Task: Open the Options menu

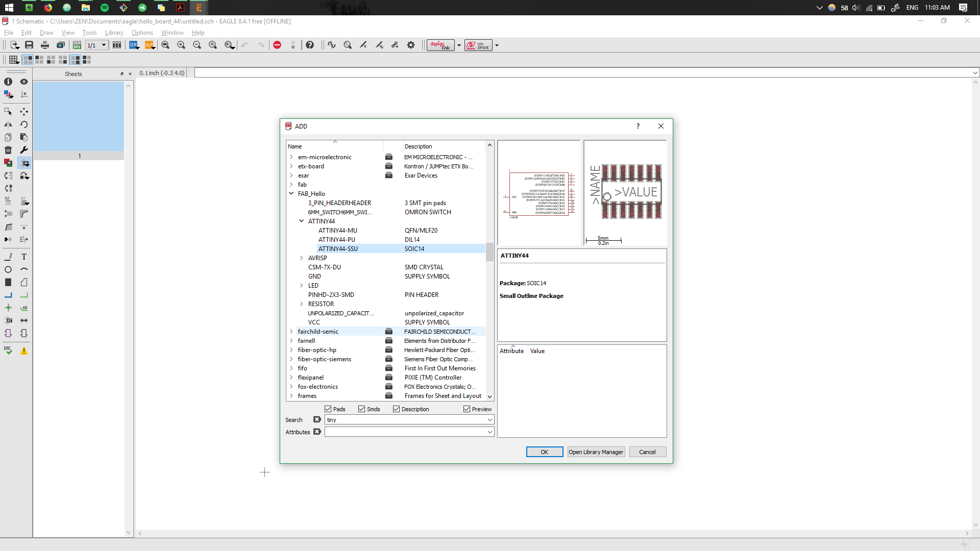Action: (x=142, y=33)
